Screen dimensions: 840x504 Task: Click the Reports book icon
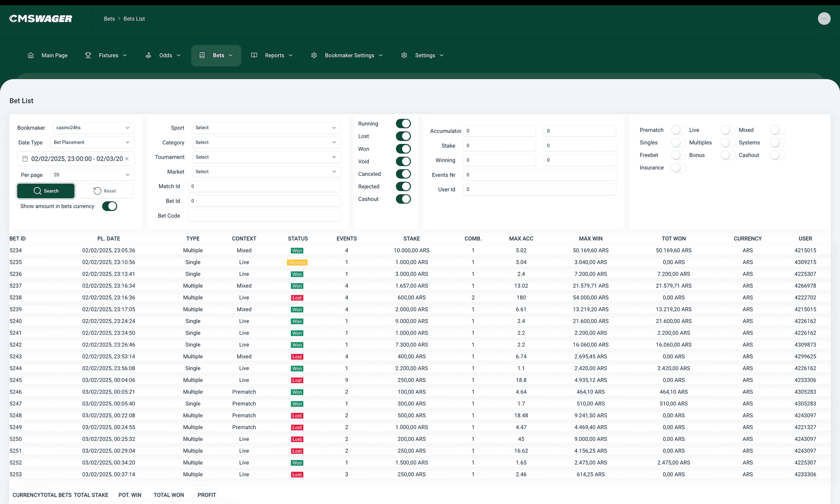pos(254,56)
